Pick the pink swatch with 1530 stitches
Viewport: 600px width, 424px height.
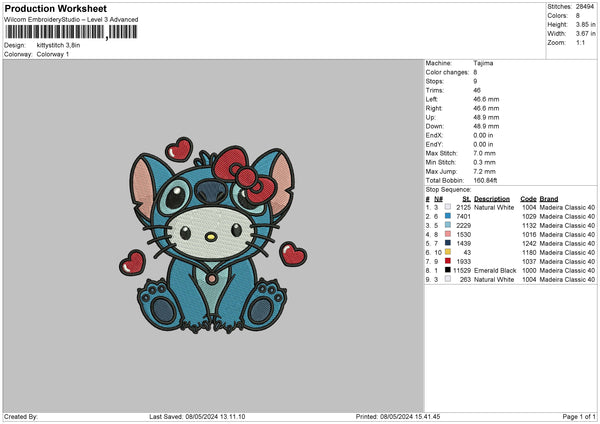(448, 234)
